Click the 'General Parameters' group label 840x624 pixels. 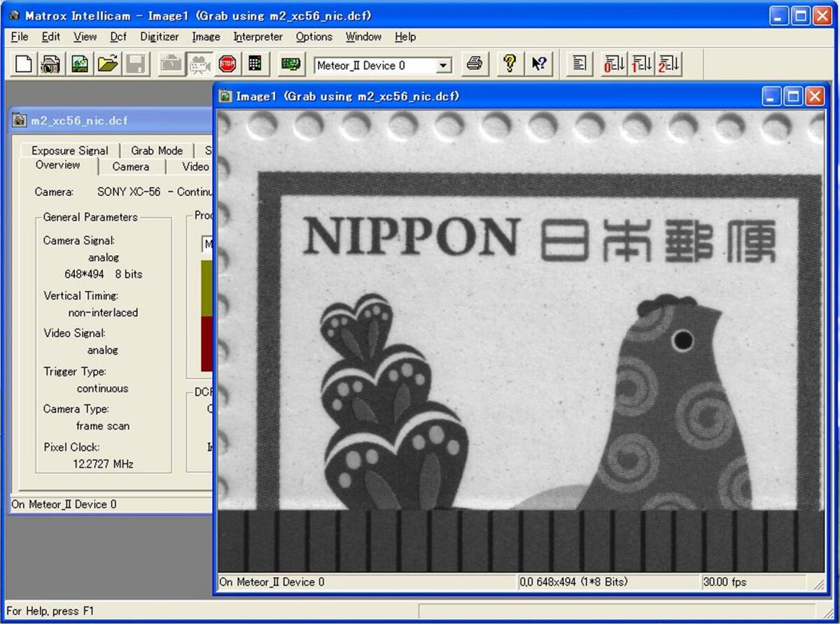click(90, 217)
